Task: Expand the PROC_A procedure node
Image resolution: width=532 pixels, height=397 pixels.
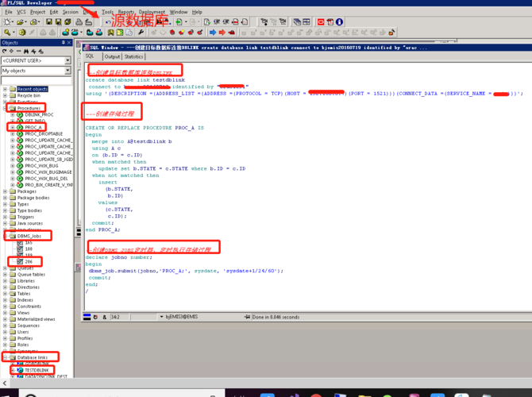Action: coord(13,128)
